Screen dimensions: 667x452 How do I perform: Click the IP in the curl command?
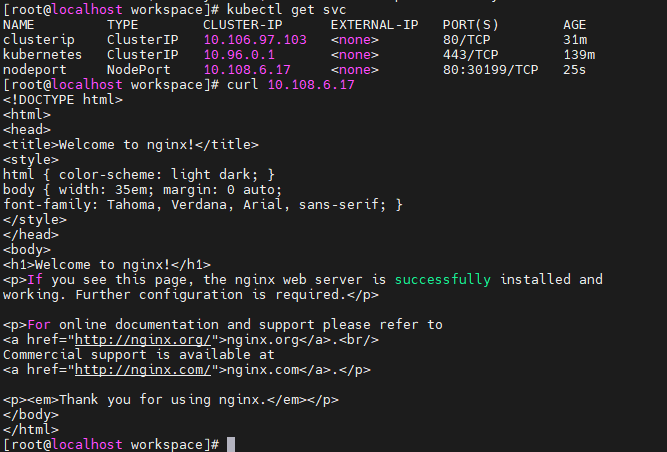tap(311, 85)
